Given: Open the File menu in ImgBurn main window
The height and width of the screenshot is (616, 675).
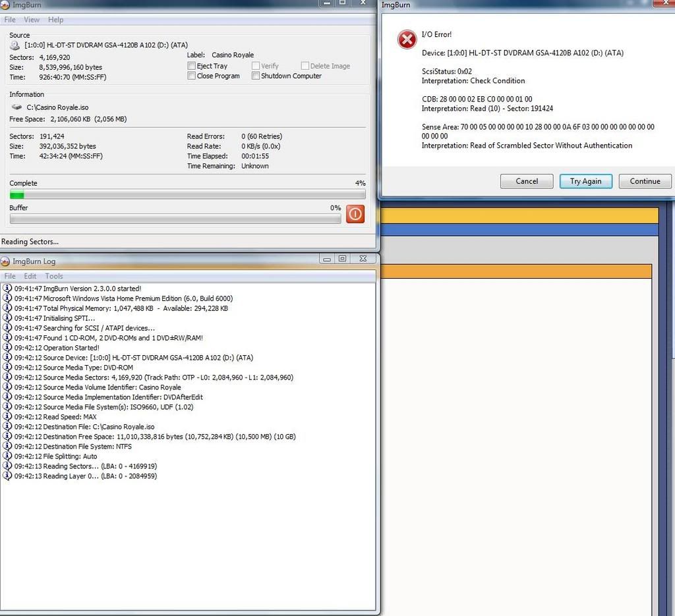Looking at the screenshot, I should click(10, 19).
